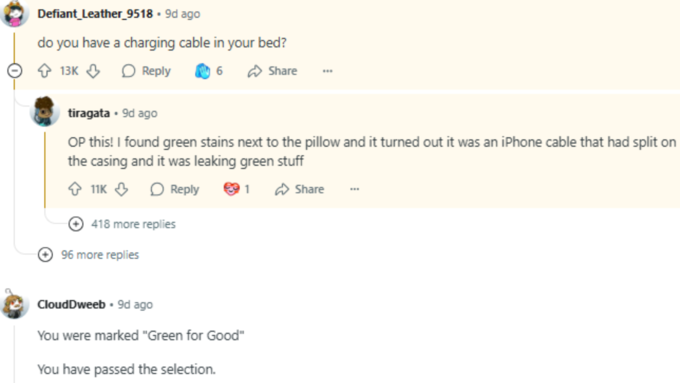This screenshot has width=680, height=383.
Task: Open tiragata's username profile link
Action: tap(89, 113)
